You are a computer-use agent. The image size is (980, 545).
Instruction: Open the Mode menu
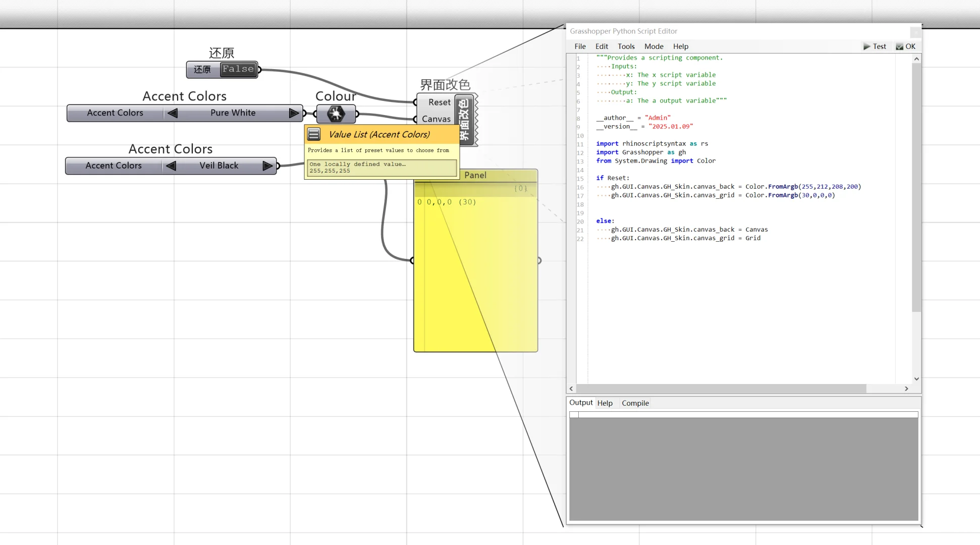[654, 46]
